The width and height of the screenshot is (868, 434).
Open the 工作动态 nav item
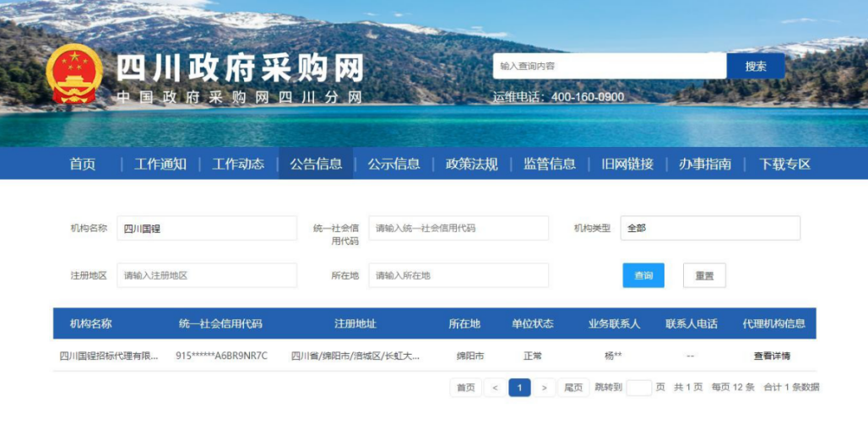coord(238,164)
